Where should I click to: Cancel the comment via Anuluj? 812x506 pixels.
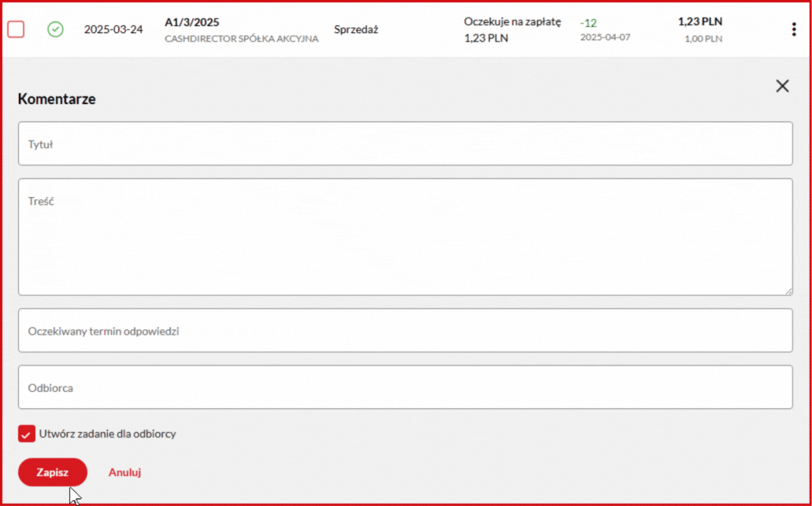tap(124, 472)
